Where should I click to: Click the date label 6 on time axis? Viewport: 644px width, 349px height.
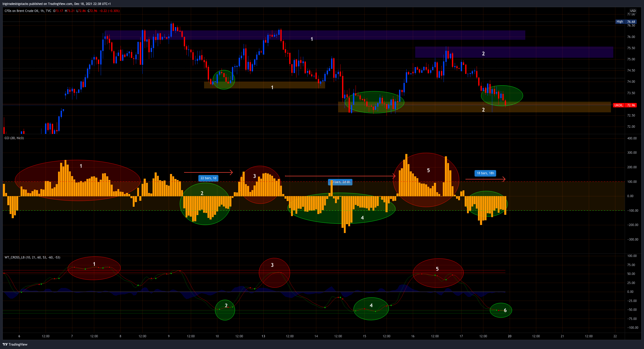(19, 336)
